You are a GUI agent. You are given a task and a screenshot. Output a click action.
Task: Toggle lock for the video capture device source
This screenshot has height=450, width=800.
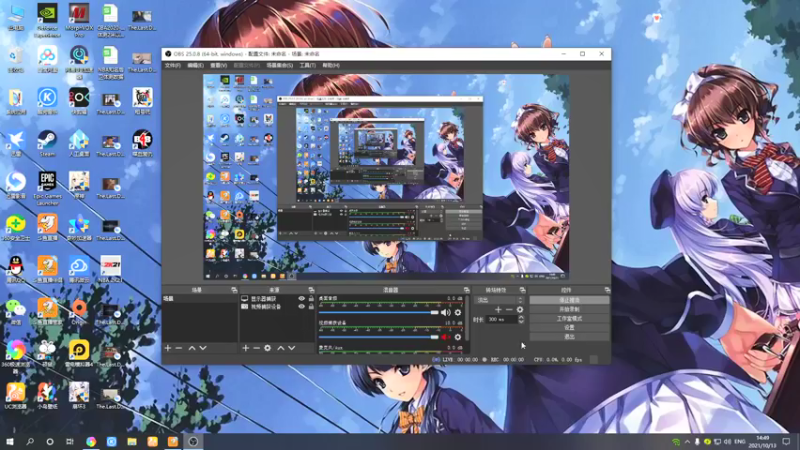pyautogui.click(x=311, y=307)
